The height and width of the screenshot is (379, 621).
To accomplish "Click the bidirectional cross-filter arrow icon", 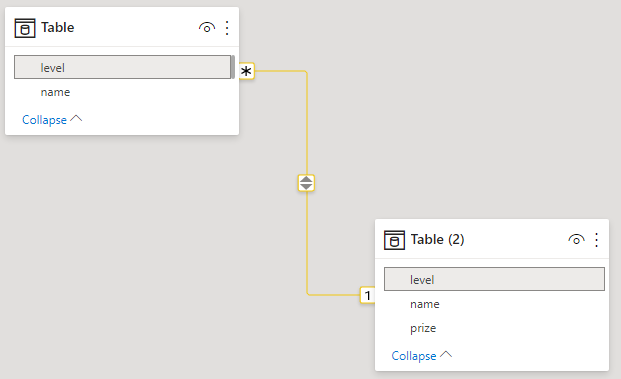I will pos(306,183).
